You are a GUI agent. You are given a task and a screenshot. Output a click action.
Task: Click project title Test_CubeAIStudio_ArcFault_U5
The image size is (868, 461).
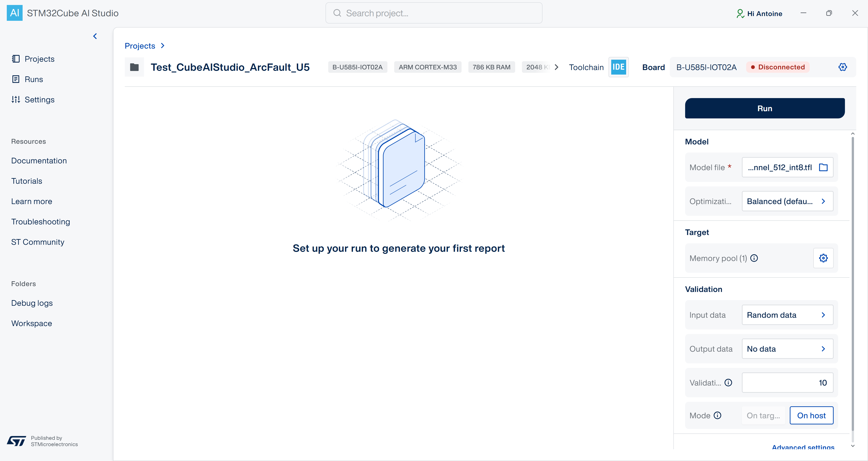(230, 67)
